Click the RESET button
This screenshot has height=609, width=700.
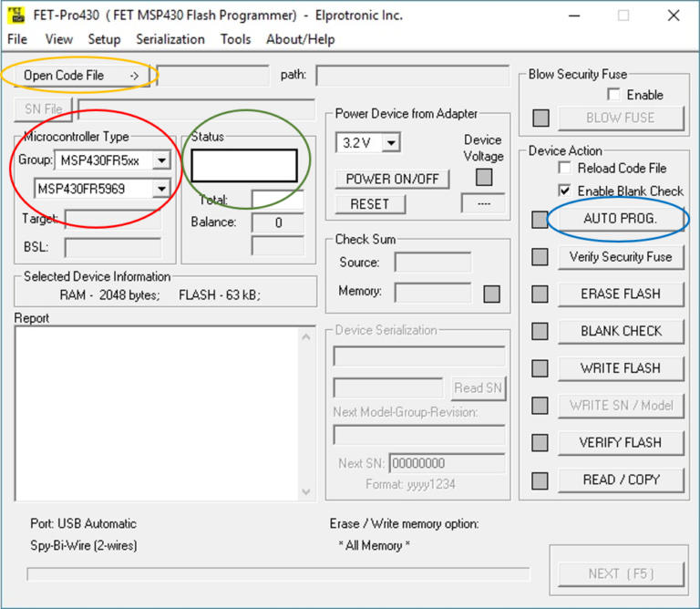pos(370,204)
